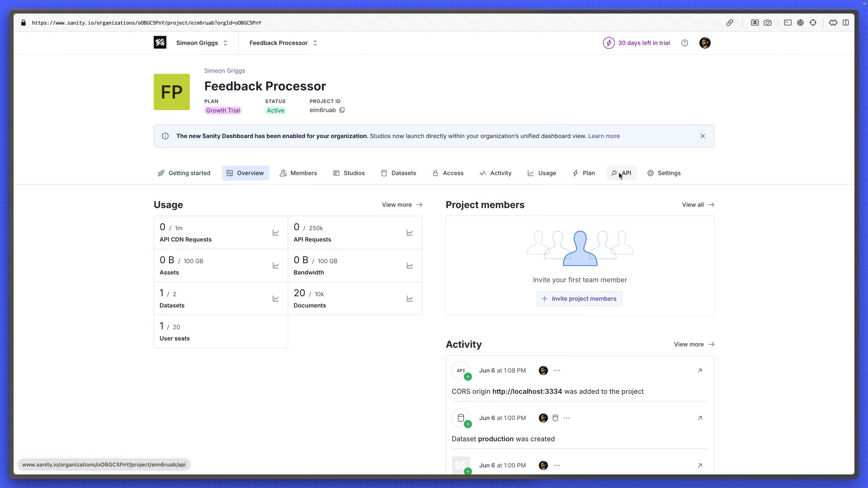Click avatar on CORS origin activity entry

543,371
